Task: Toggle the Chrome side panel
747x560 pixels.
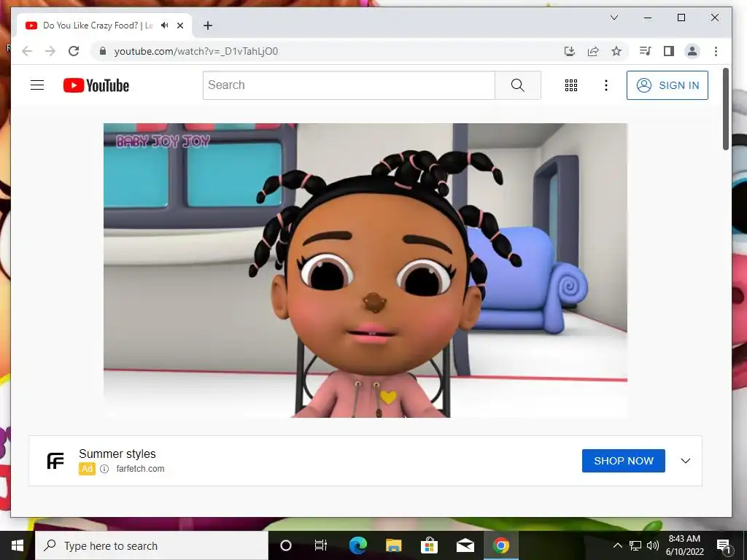Action: click(669, 51)
